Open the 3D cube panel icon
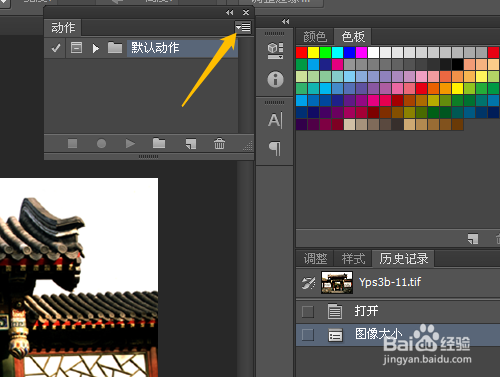Viewport: 500px width, 377px height. [x=275, y=50]
